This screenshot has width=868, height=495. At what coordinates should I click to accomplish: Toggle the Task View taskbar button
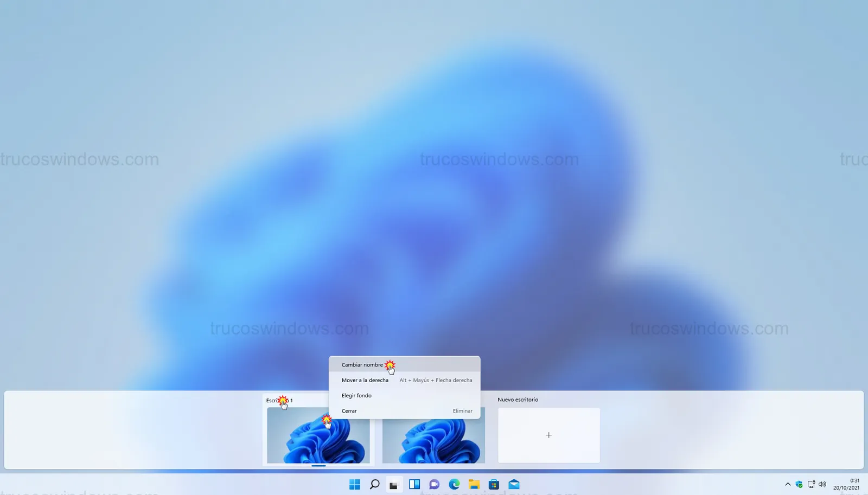coord(394,484)
